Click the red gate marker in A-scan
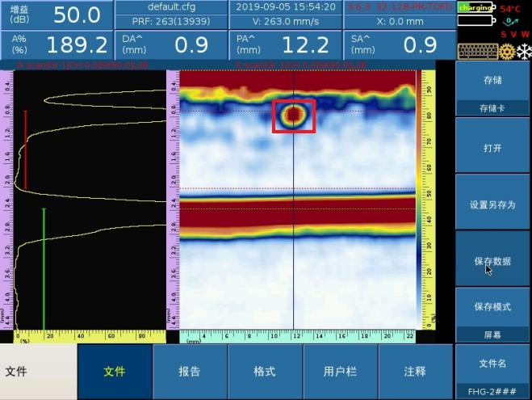Image resolution: width=532 pixels, height=400 pixels. (25, 149)
